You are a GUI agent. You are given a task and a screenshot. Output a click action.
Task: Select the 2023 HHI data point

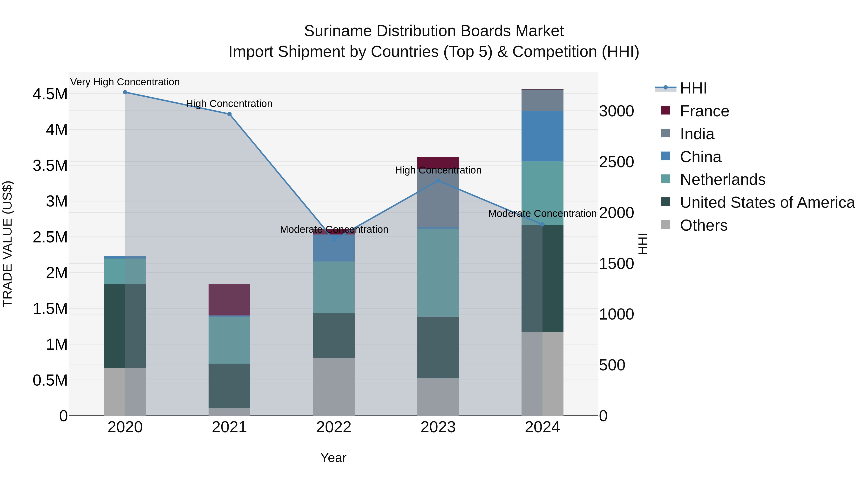point(438,181)
